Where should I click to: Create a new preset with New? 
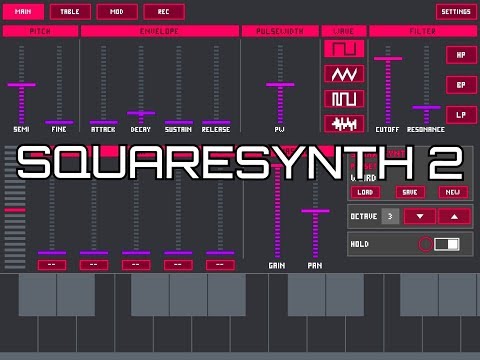coord(453,192)
